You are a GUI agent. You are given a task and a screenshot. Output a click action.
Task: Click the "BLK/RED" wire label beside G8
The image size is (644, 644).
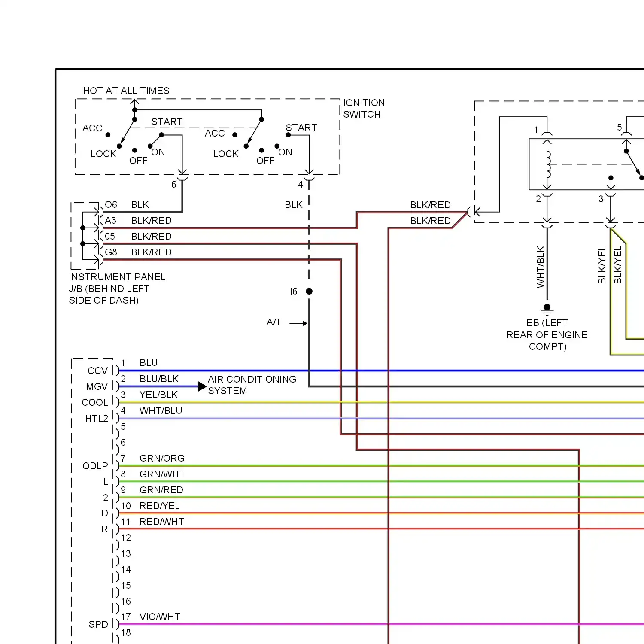tap(151, 252)
